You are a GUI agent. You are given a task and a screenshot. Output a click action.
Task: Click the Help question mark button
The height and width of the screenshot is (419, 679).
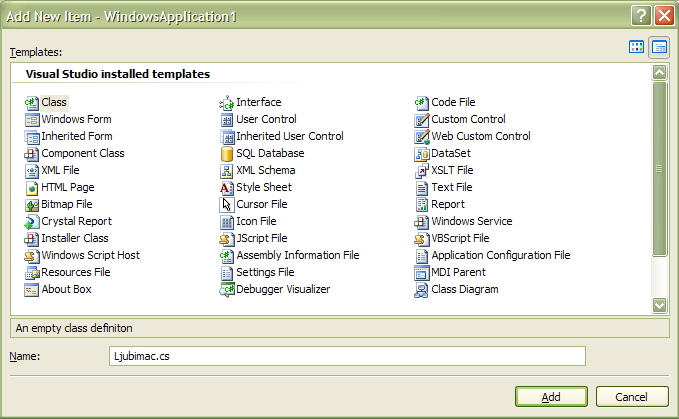[641, 15]
